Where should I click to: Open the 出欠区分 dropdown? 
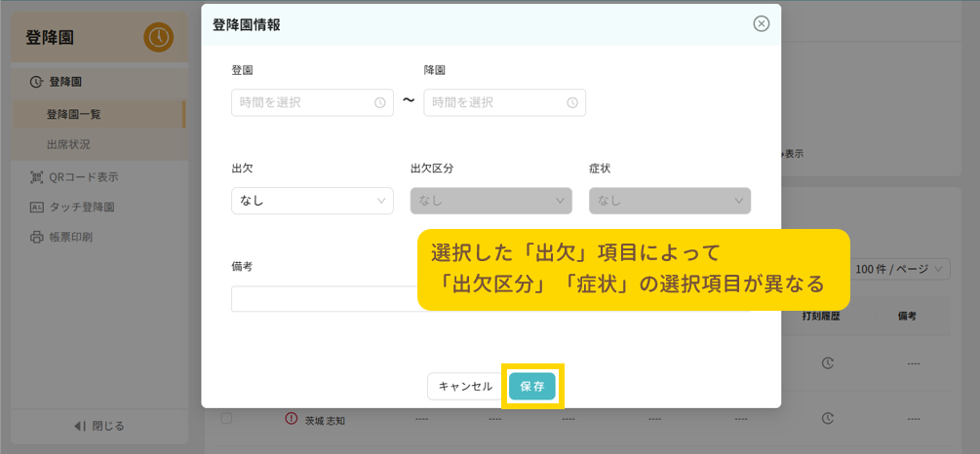click(x=490, y=201)
